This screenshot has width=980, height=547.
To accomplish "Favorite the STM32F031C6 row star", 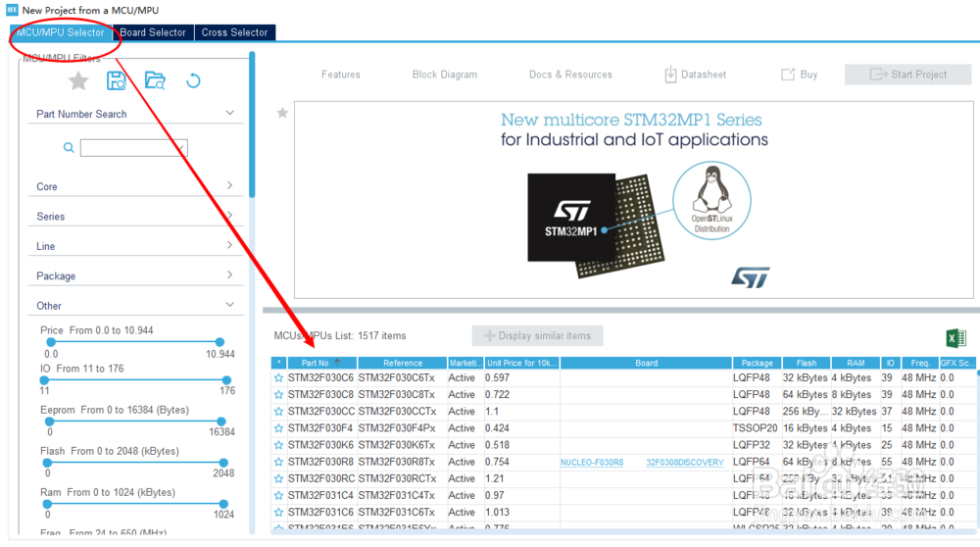I will [278, 513].
